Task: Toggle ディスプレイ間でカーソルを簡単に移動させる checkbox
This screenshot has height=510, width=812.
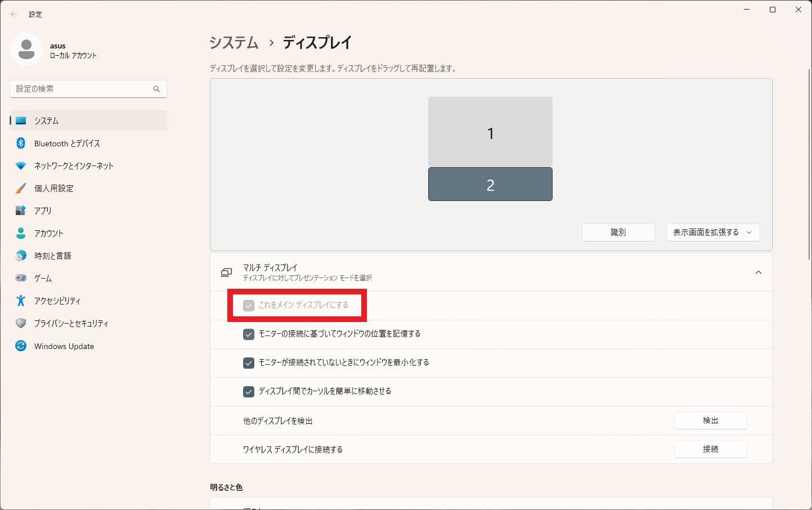Action: tap(249, 392)
